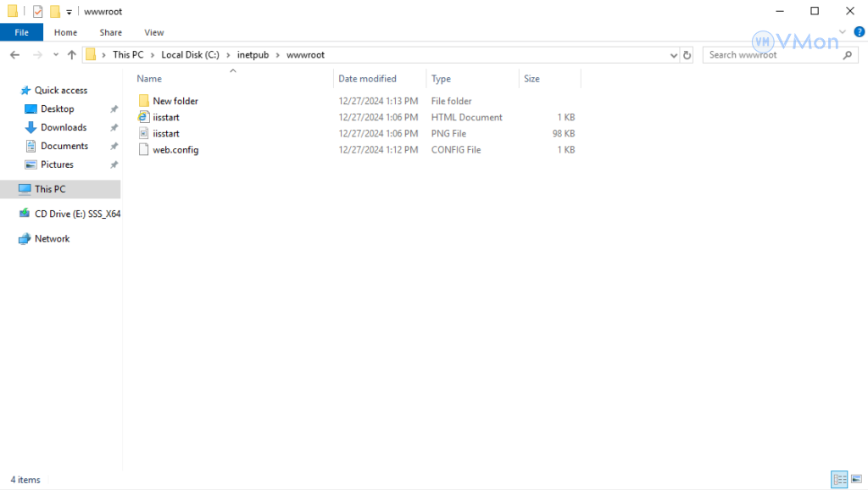Refresh the wwwroot folder listing
Viewport: 868px width, 490px height.
tap(687, 55)
